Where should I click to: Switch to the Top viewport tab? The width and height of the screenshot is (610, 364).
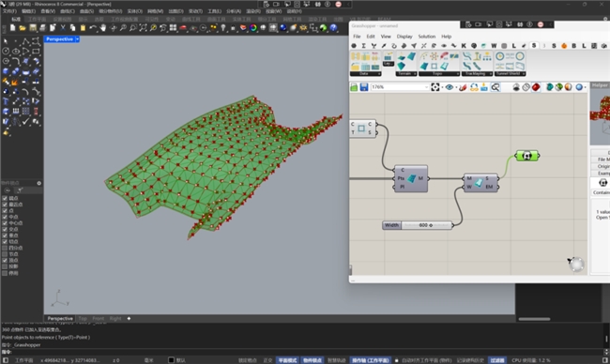[x=83, y=319]
